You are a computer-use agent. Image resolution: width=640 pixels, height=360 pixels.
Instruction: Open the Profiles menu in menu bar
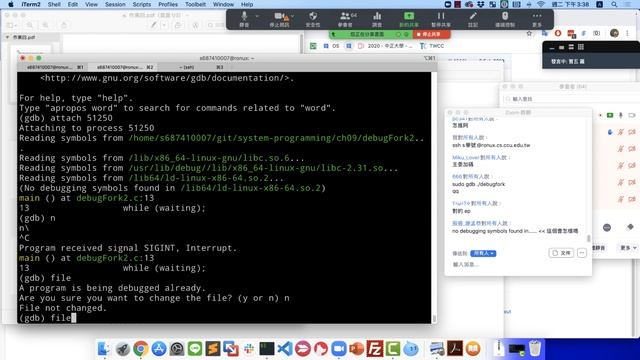[168, 4]
